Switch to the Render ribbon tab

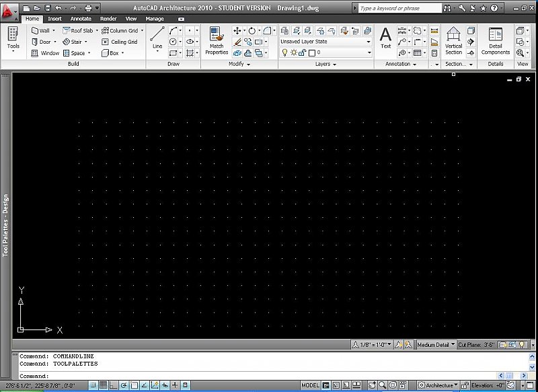click(x=108, y=19)
